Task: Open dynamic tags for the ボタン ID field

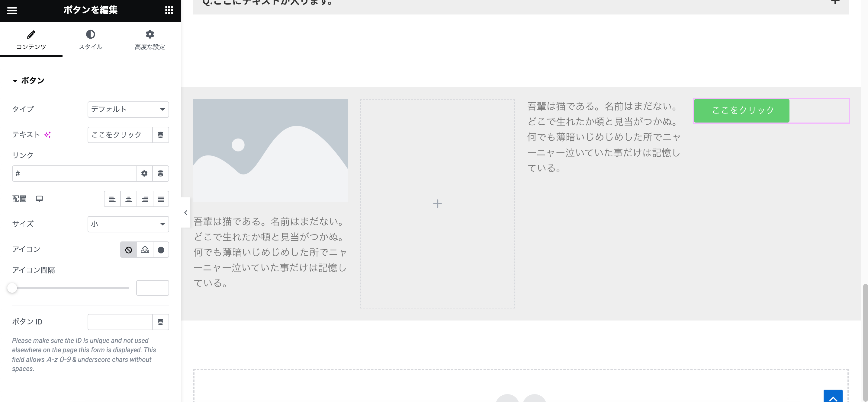Action: pyautogui.click(x=161, y=322)
